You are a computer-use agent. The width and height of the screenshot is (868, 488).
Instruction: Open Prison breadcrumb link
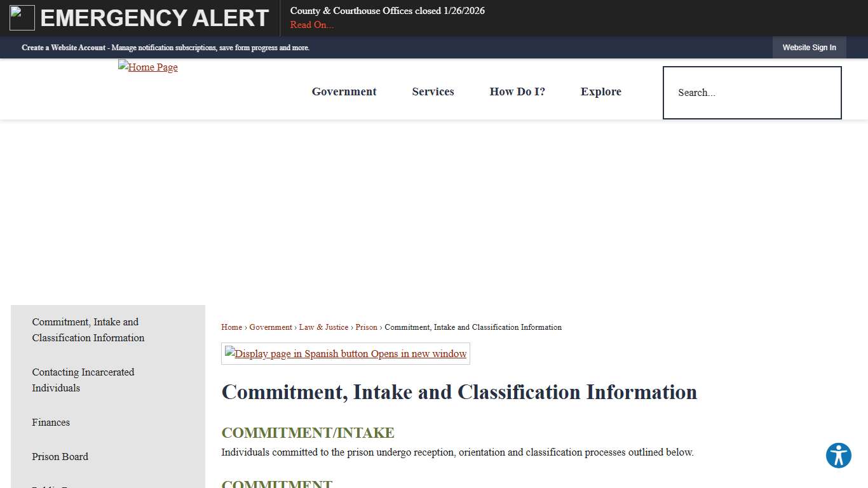click(x=366, y=327)
